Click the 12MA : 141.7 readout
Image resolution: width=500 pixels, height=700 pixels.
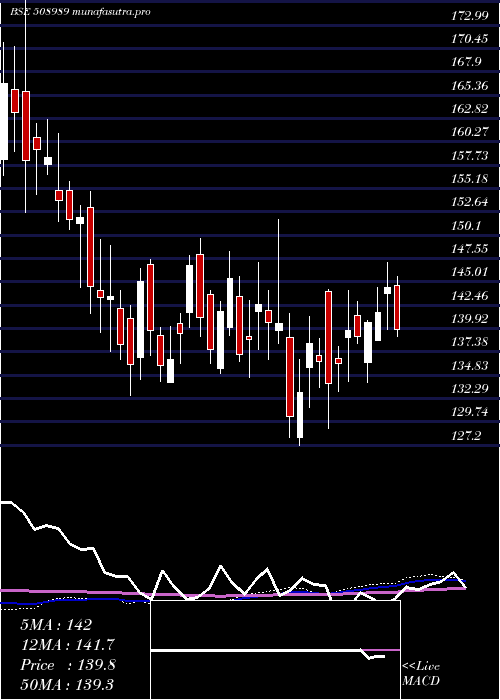[x=67, y=645]
